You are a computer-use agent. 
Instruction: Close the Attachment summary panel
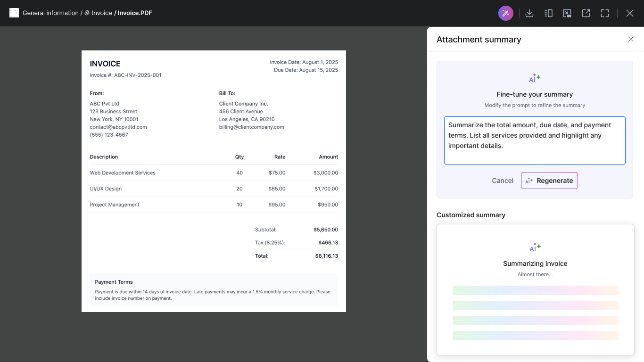point(631,39)
